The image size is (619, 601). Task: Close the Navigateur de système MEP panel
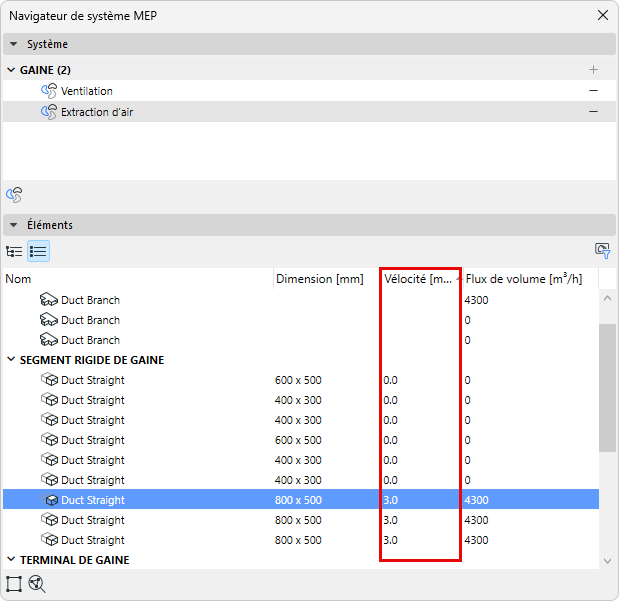pos(602,15)
